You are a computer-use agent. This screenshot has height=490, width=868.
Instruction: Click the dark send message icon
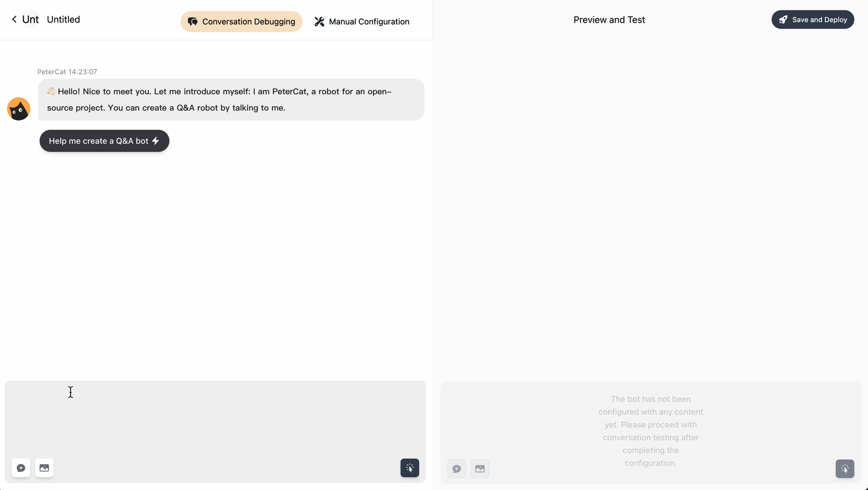click(410, 468)
